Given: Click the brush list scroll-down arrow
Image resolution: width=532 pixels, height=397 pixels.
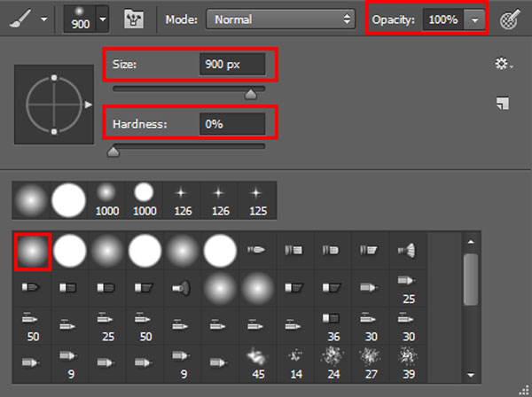Looking at the screenshot, I should (x=471, y=375).
